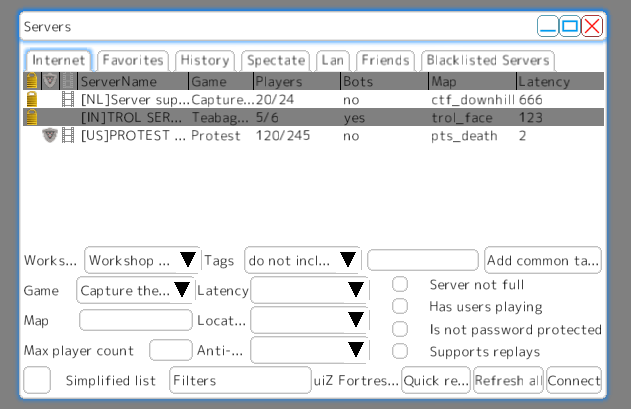Switch to the Favorites tab
The width and height of the screenshot is (631, 409).
click(133, 61)
